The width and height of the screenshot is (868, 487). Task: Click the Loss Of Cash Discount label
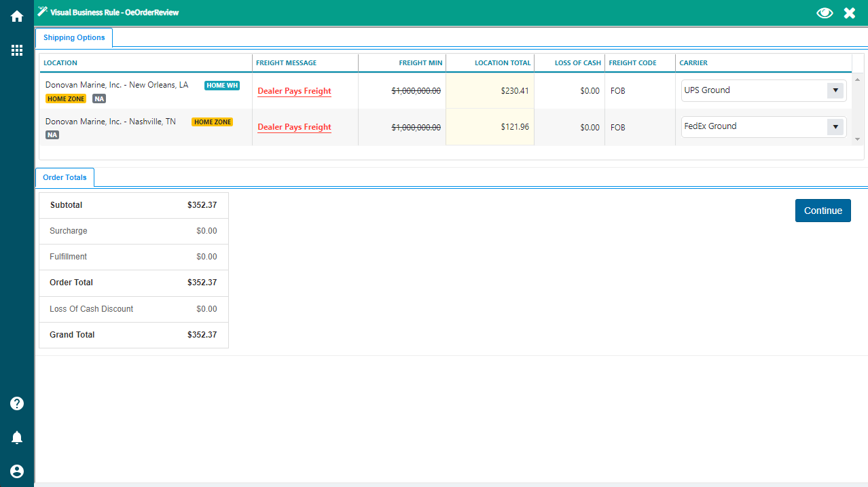pyautogui.click(x=91, y=309)
